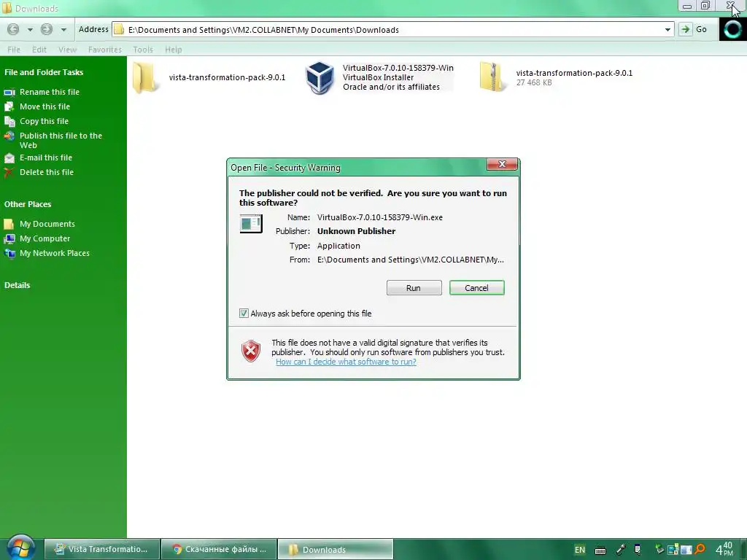Screen dimensions: 747x560
Task: Click the E-mail envelope icon
Action: 9,158
